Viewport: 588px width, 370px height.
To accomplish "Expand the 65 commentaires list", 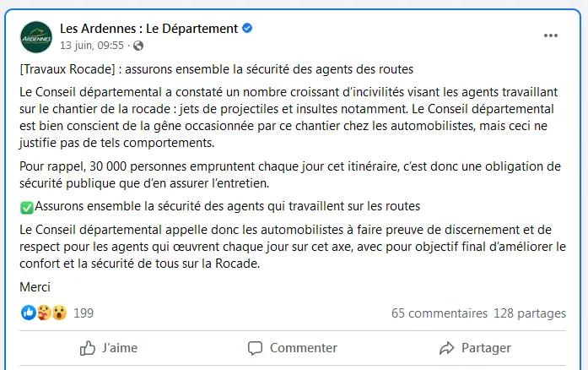I will point(440,313).
